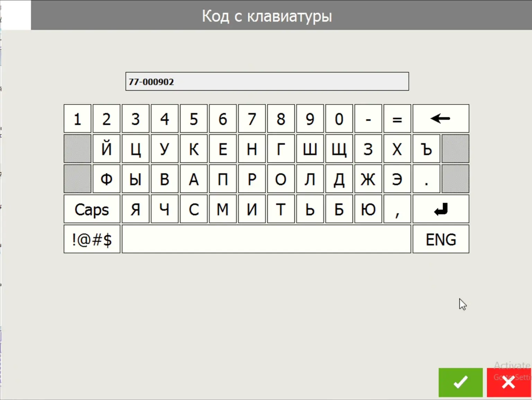This screenshot has height=400, width=532.
Task: Tap digit key 8
Action: coord(281,119)
